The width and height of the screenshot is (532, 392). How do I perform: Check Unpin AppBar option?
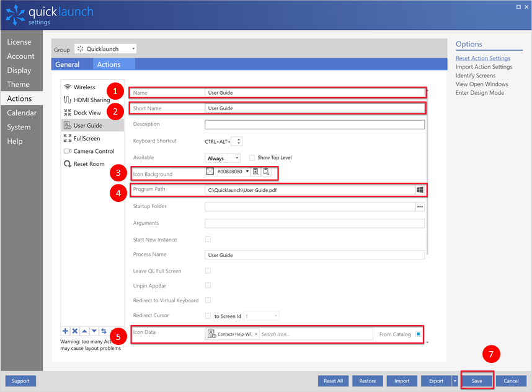coord(208,285)
